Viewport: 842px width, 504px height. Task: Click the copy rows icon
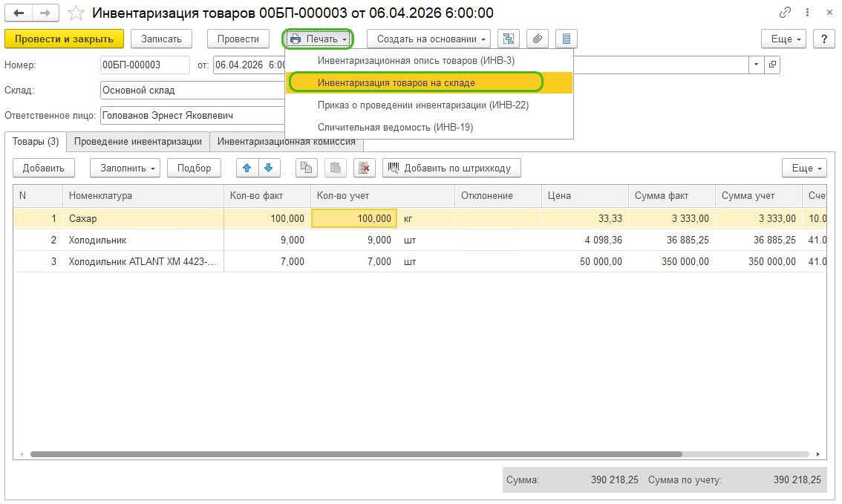(x=306, y=168)
